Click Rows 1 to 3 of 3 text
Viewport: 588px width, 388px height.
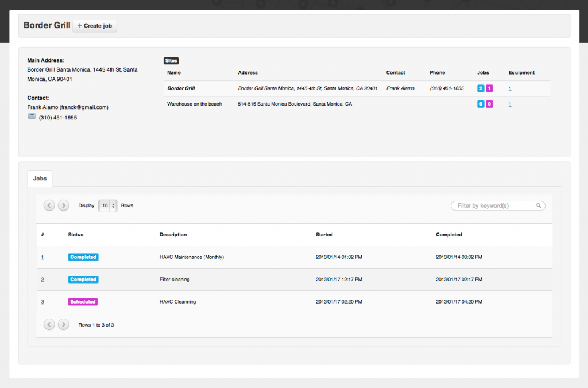click(x=96, y=325)
